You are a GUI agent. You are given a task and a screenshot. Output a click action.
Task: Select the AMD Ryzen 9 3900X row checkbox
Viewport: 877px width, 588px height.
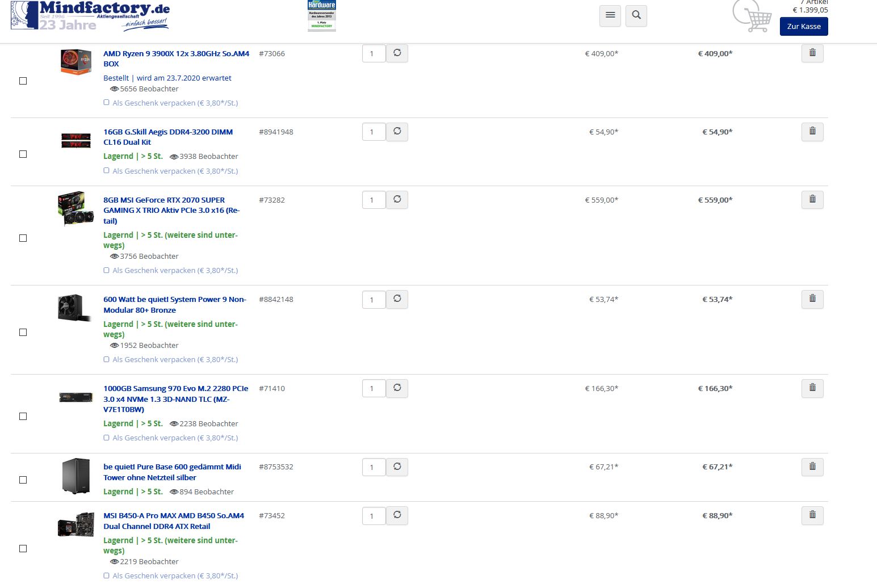coord(23,81)
